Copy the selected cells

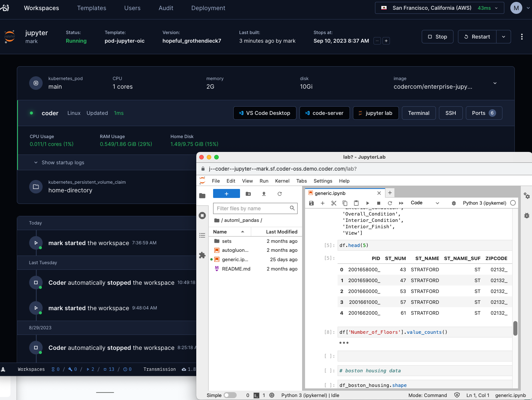tap(345, 203)
